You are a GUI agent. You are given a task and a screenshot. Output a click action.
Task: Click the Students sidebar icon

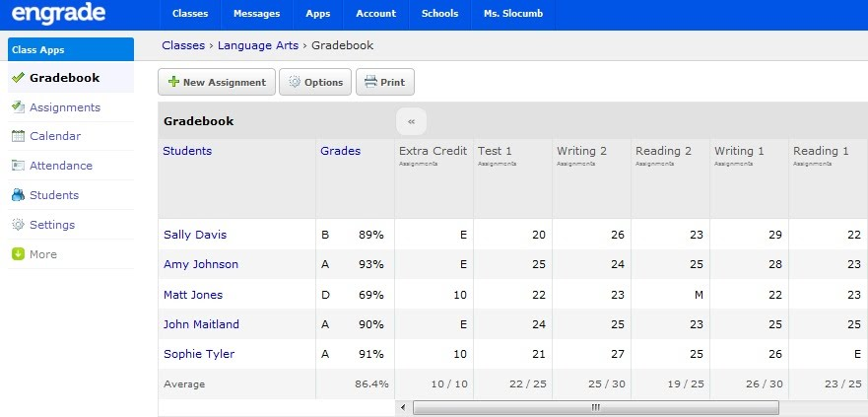(x=18, y=196)
